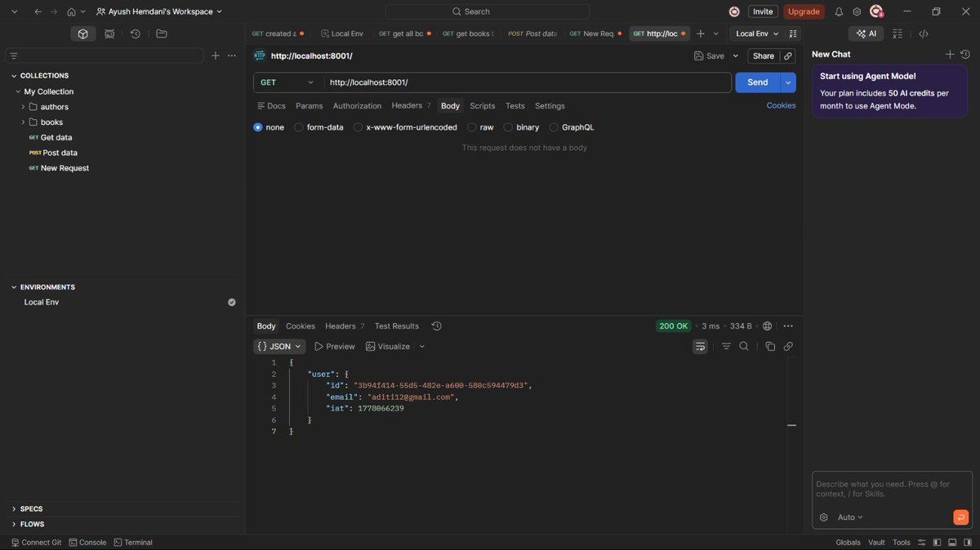Image resolution: width=980 pixels, height=550 pixels.
Task: Open the sidebar three-dots options menu
Action: [x=232, y=55]
